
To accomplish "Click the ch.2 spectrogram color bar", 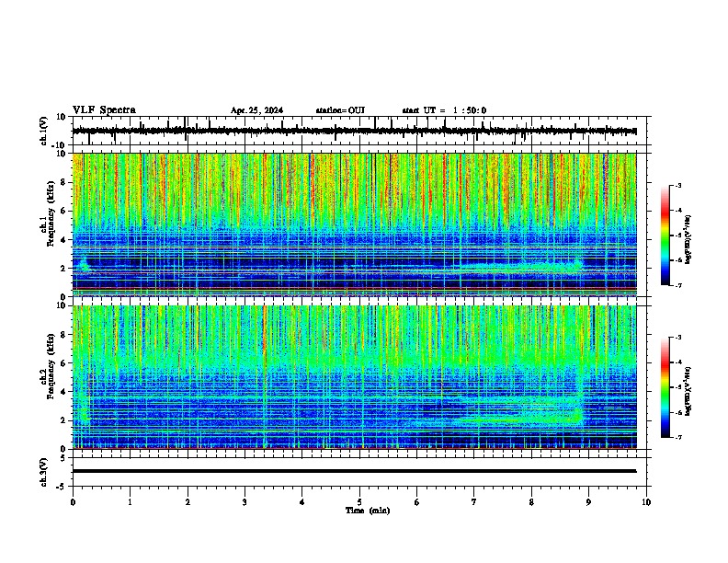I will (665, 387).
